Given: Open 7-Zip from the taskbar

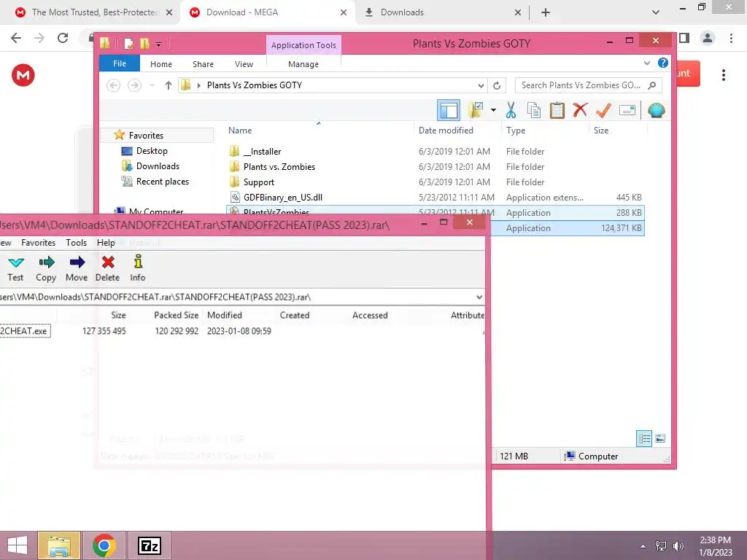Looking at the screenshot, I should (149, 545).
